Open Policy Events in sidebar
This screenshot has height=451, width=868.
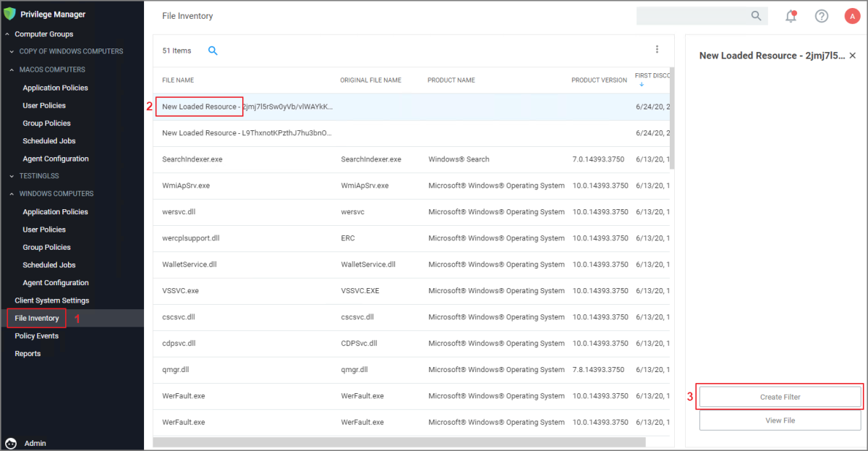click(x=36, y=336)
